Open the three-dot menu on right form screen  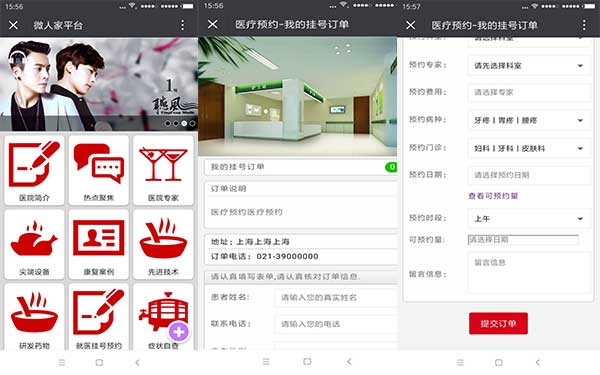[x=584, y=25]
